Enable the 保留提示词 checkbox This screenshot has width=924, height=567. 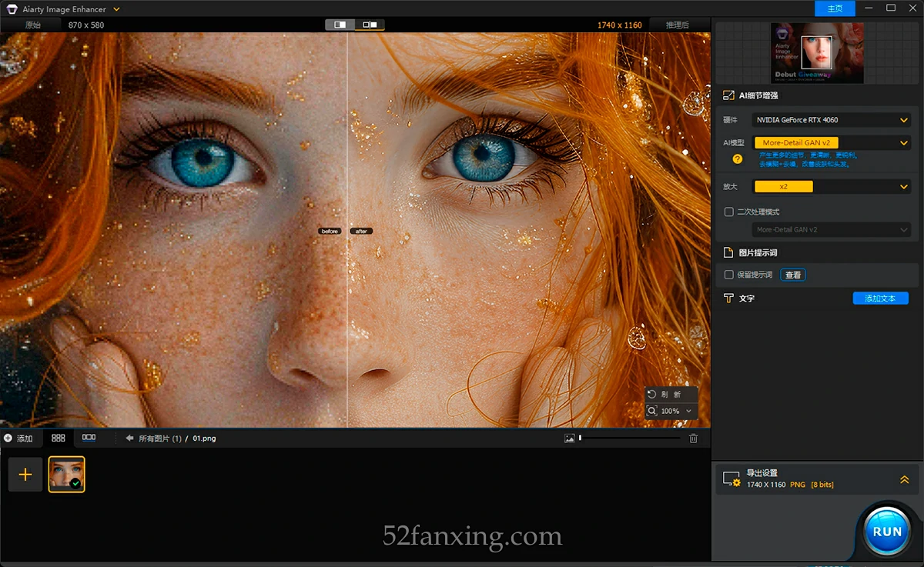coord(729,275)
